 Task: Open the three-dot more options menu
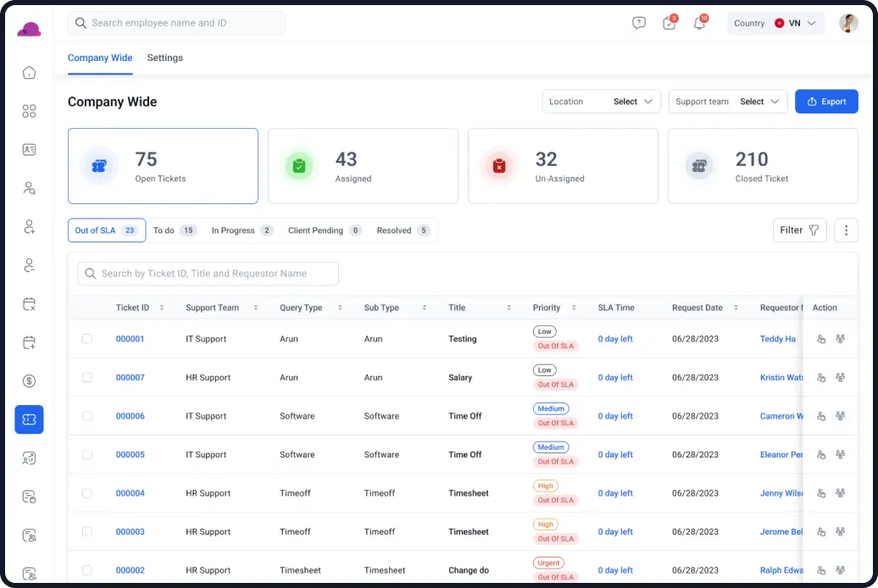pyautogui.click(x=846, y=230)
